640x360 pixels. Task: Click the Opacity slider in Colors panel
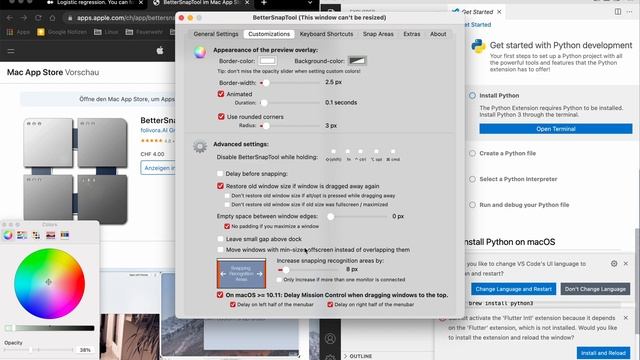click(x=38, y=350)
